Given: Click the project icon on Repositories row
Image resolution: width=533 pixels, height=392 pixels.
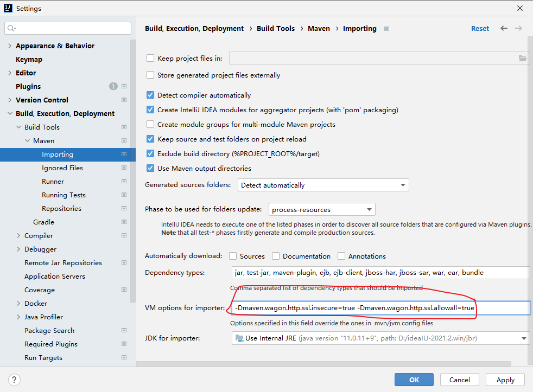Looking at the screenshot, I should tap(124, 209).
